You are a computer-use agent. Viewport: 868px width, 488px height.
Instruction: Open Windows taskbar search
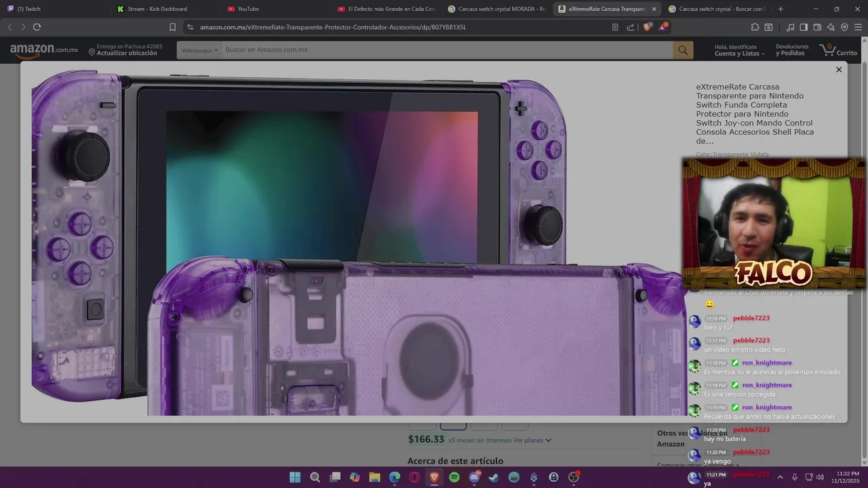click(315, 477)
